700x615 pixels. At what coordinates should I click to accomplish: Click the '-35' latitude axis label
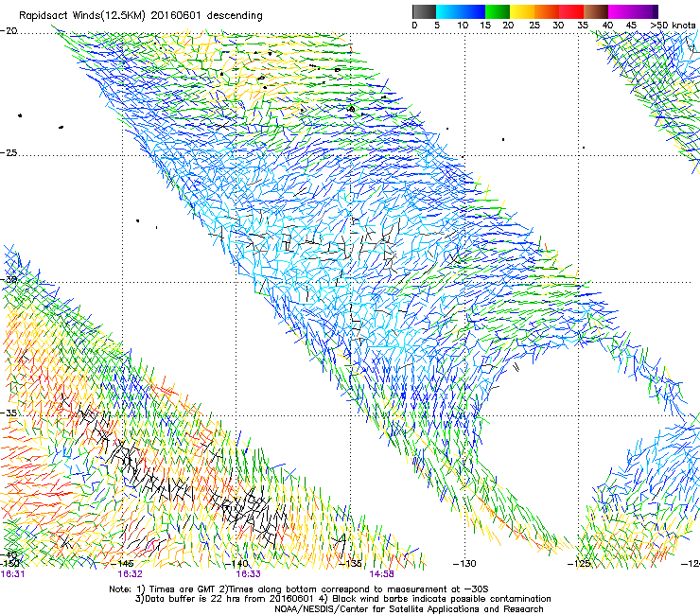(9, 413)
